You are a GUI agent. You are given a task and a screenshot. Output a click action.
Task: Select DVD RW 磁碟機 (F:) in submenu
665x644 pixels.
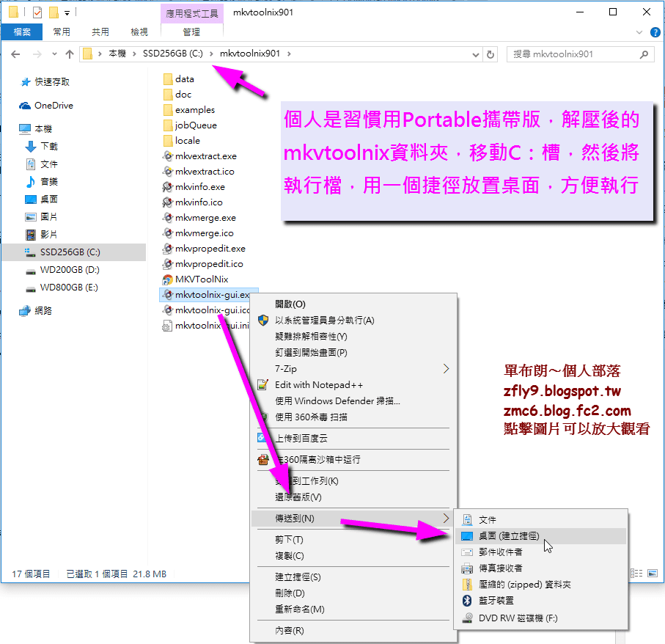tap(540, 618)
